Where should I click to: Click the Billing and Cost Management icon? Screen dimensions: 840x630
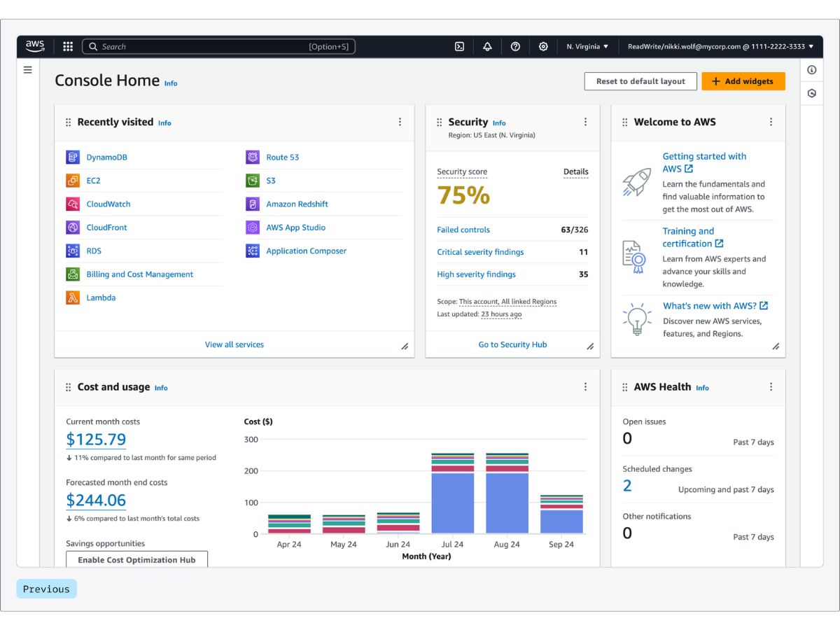(73, 274)
